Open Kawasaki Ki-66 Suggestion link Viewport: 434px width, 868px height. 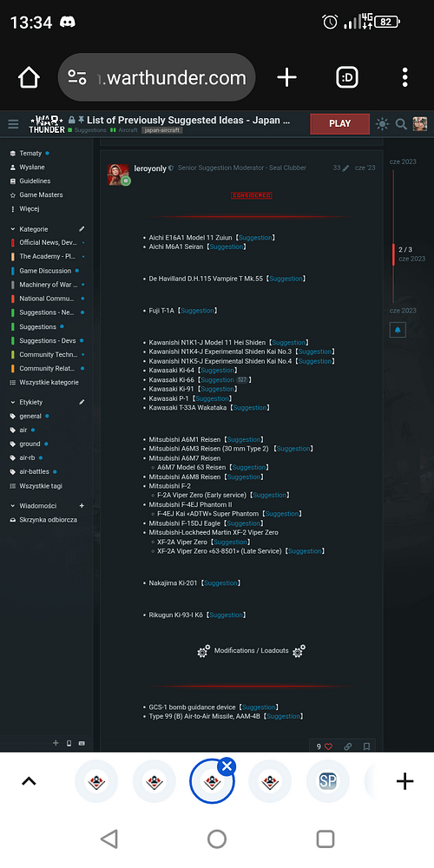[217, 380]
